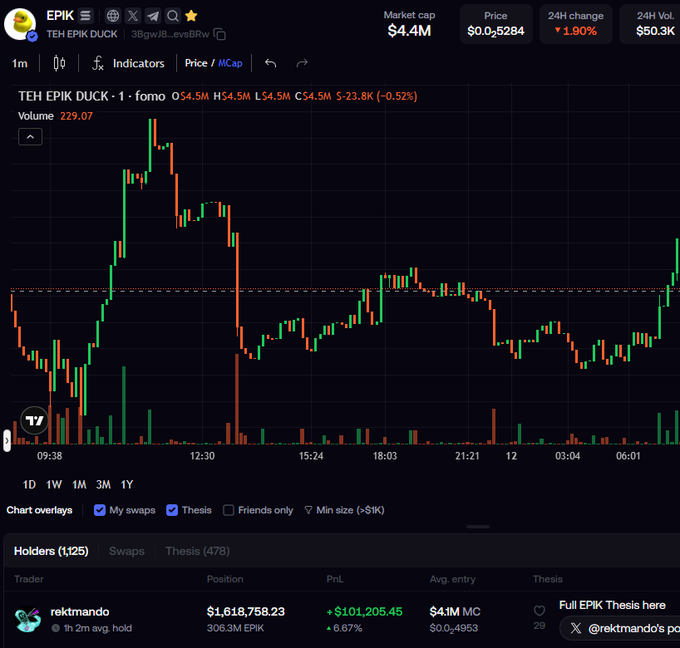Click the 24H change 1.90% card
The width and height of the screenshot is (680, 648).
pos(575,24)
